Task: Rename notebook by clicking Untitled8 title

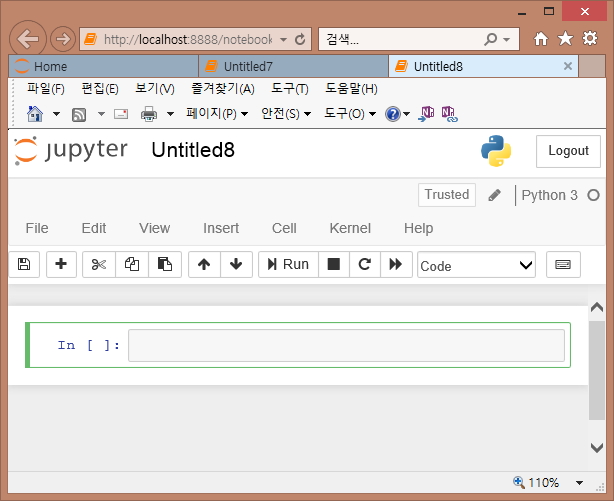Action: [x=193, y=150]
